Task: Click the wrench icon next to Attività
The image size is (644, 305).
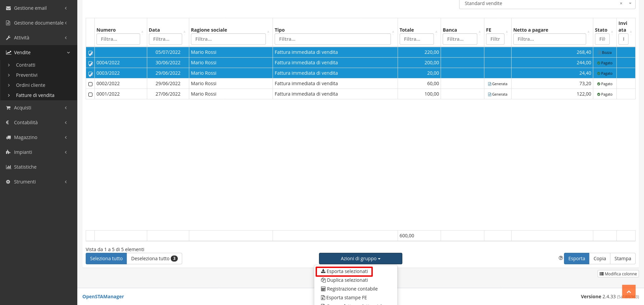Action: coord(8,38)
